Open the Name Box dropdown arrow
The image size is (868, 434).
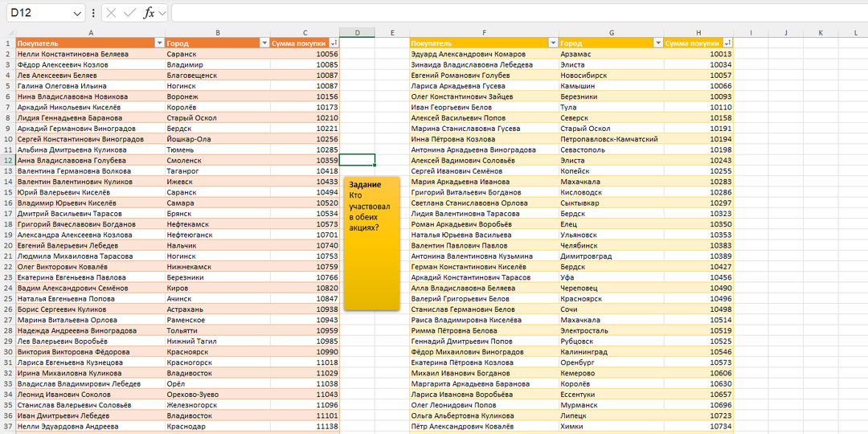[x=77, y=14]
